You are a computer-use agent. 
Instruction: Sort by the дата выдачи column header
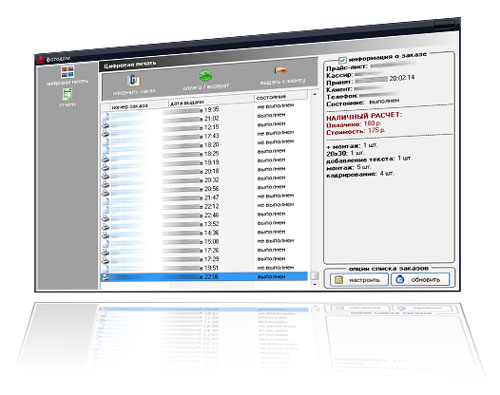[x=211, y=100]
